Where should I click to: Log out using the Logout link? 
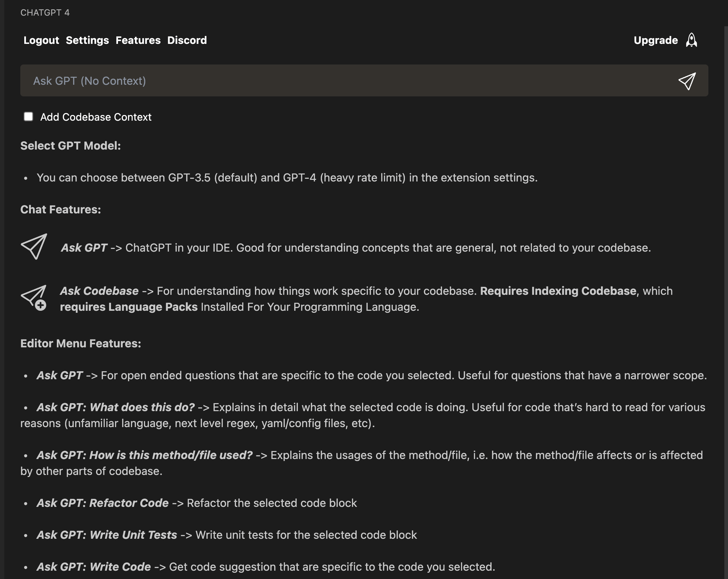pos(41,40)
